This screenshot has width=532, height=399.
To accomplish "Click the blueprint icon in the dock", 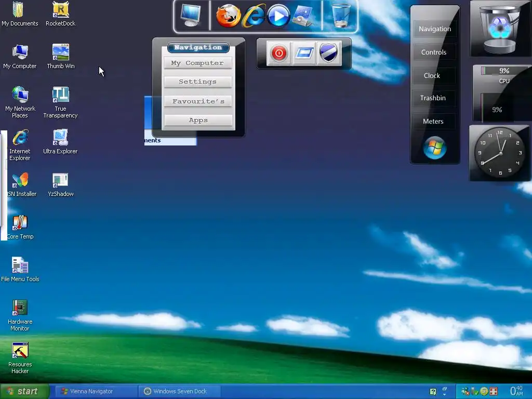I will point(303,16).
